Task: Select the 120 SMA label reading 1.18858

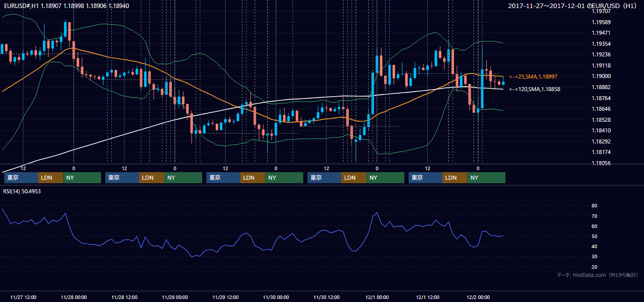Action: pyautogui.click(x=535, y=89)
